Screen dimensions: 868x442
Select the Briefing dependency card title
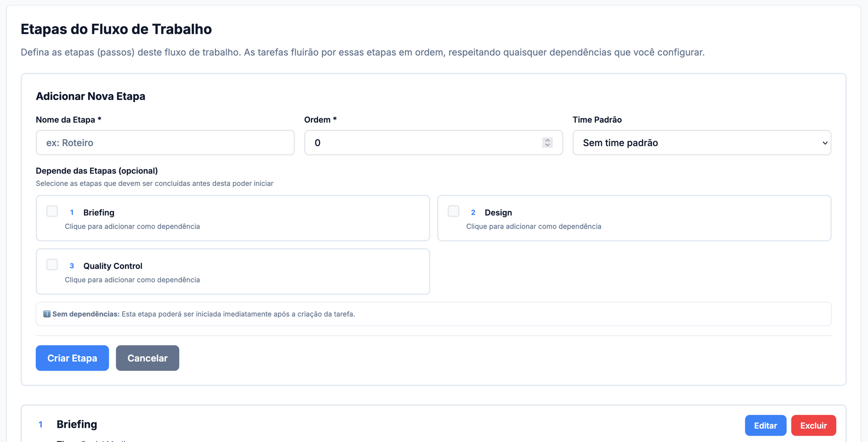coord(99,213)
